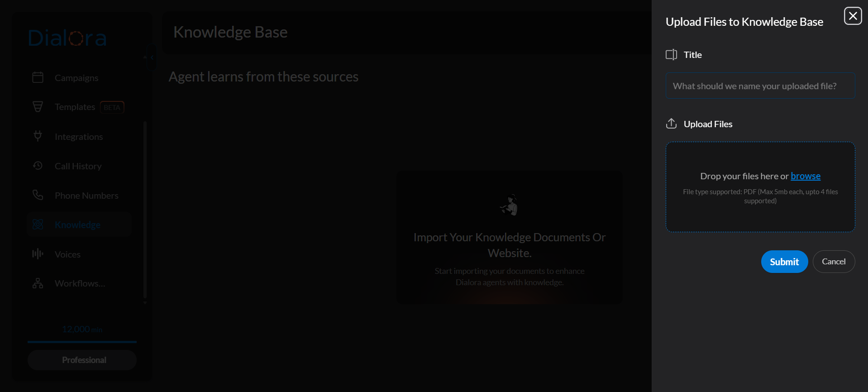Go to Call History page

(x=78, y=166)
